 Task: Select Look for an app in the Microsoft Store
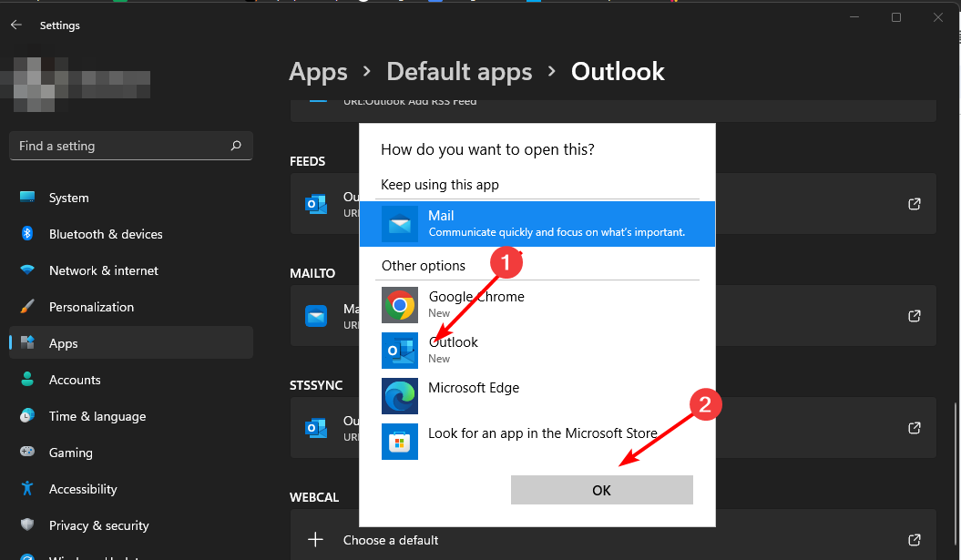coord(542,433)
